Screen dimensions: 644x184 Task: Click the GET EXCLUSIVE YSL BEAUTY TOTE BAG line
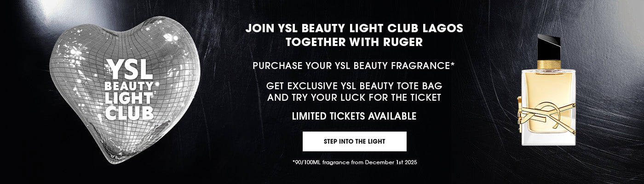pyautogui.click(x=354, y=86)
